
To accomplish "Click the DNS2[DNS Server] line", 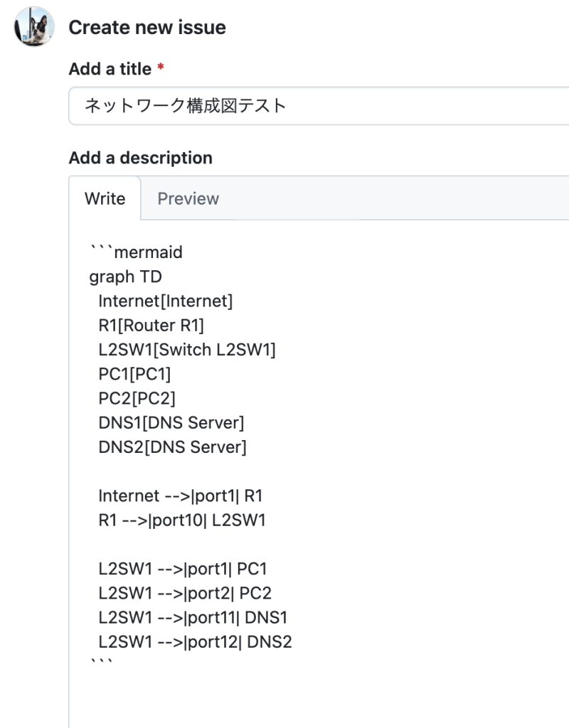I will tap(173, 447).
